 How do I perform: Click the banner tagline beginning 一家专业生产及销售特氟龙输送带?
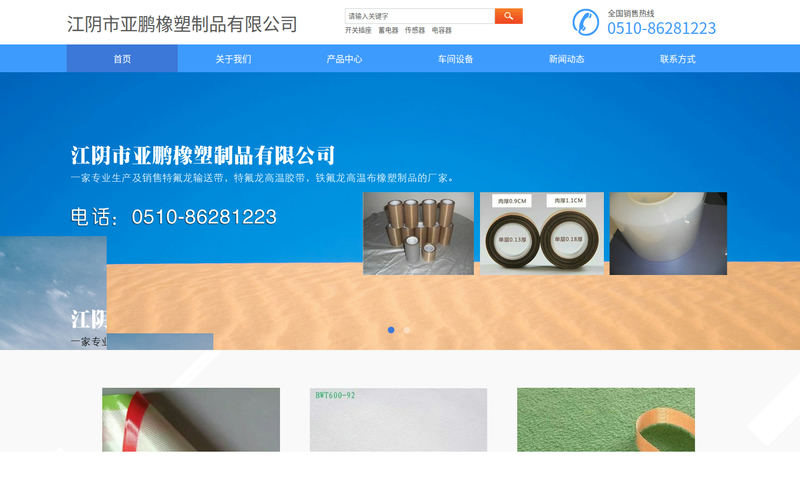(262, 178)
